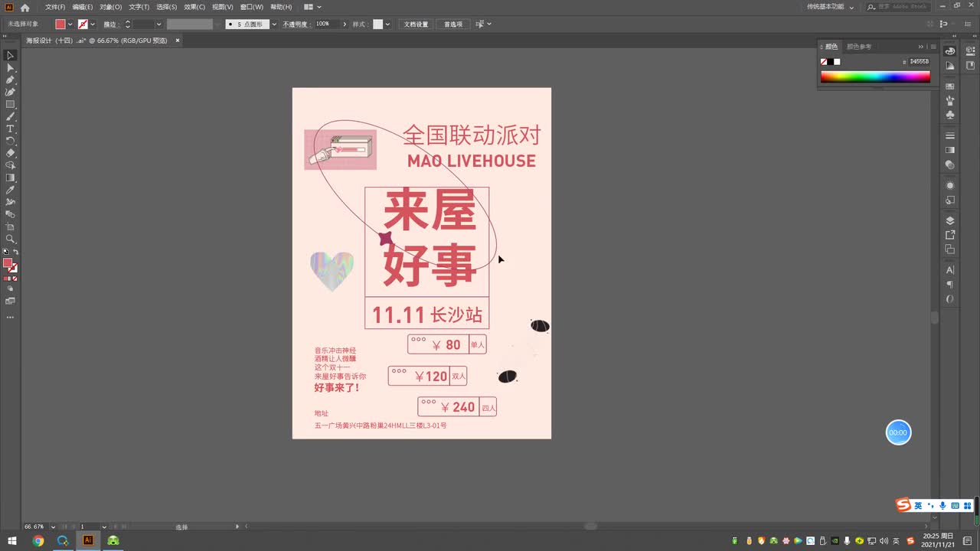Open the Transparency panel dock icon
The height and width of the screenshot is (551, 980).
(950, 165)
